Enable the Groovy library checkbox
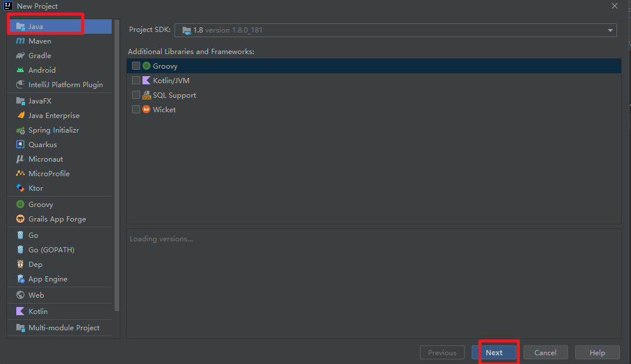The height and width of the screenshot is (364, 631). click(136, 66)
